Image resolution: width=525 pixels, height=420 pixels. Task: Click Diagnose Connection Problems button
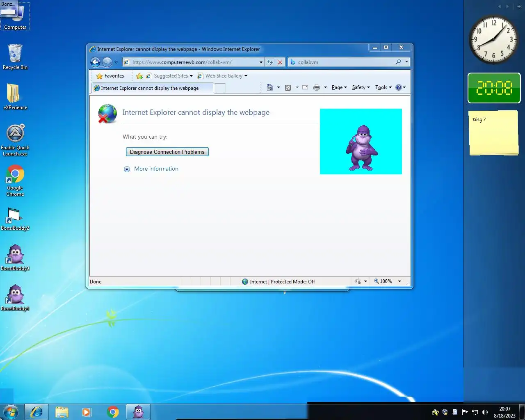pyautogui.click(x=167, y=152)
